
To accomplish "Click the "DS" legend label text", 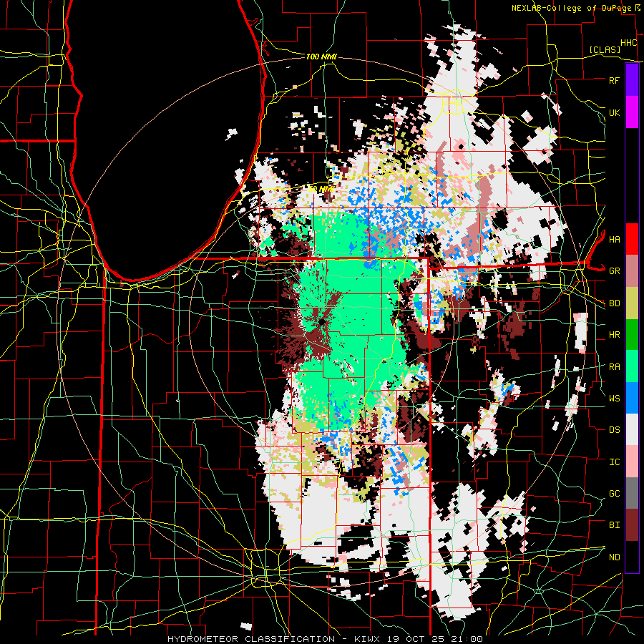I will [x=614, y=430].
